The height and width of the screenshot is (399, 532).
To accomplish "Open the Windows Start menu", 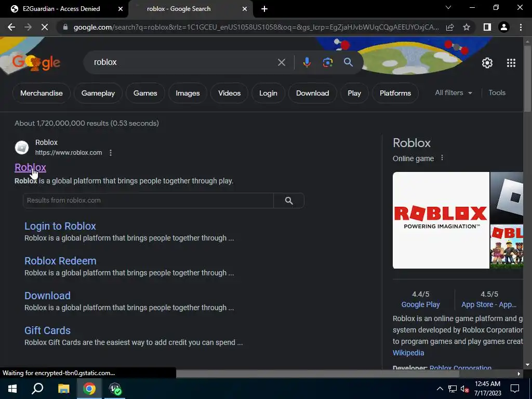I will click(x=12, y=389).
